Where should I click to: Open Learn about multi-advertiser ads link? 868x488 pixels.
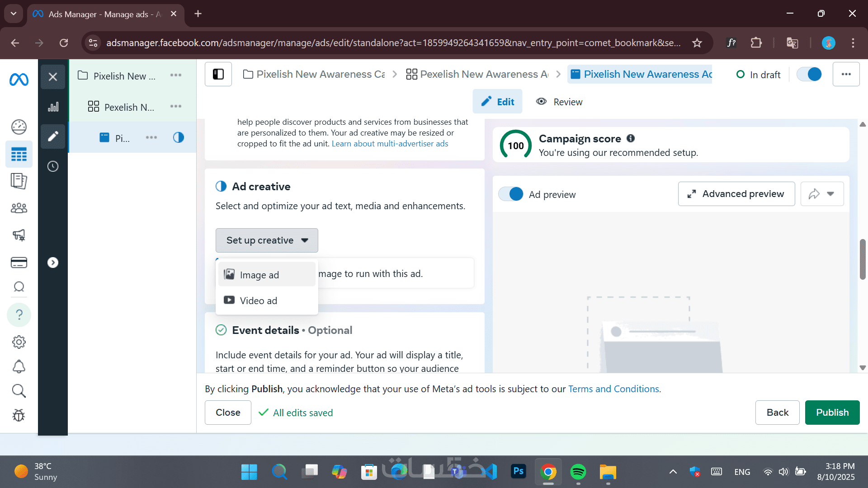click(390, 144)
